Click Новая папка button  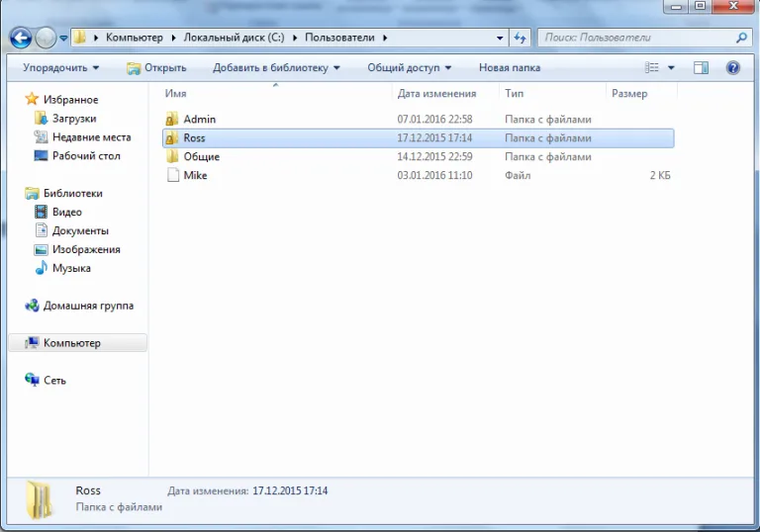510,68
